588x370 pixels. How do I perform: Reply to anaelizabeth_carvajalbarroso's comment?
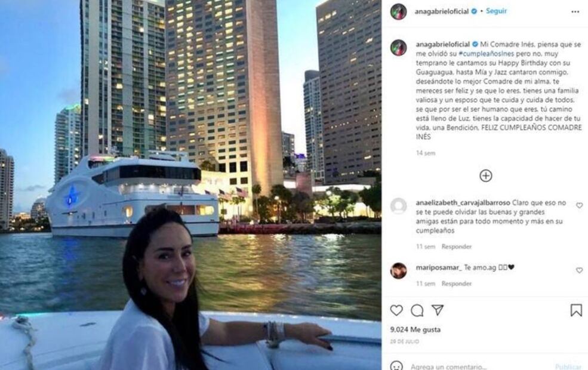[457, 246]
